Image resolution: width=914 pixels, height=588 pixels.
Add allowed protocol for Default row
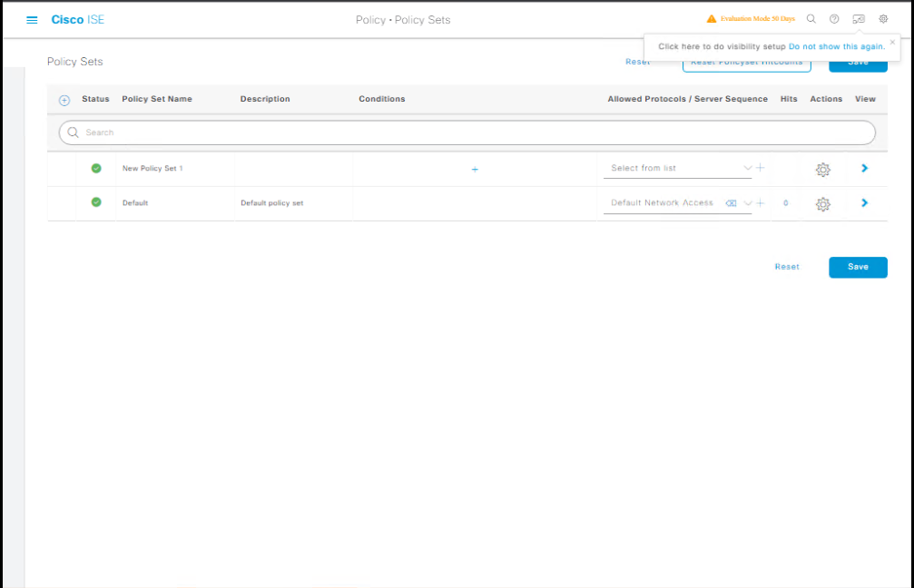click(760, 202)
